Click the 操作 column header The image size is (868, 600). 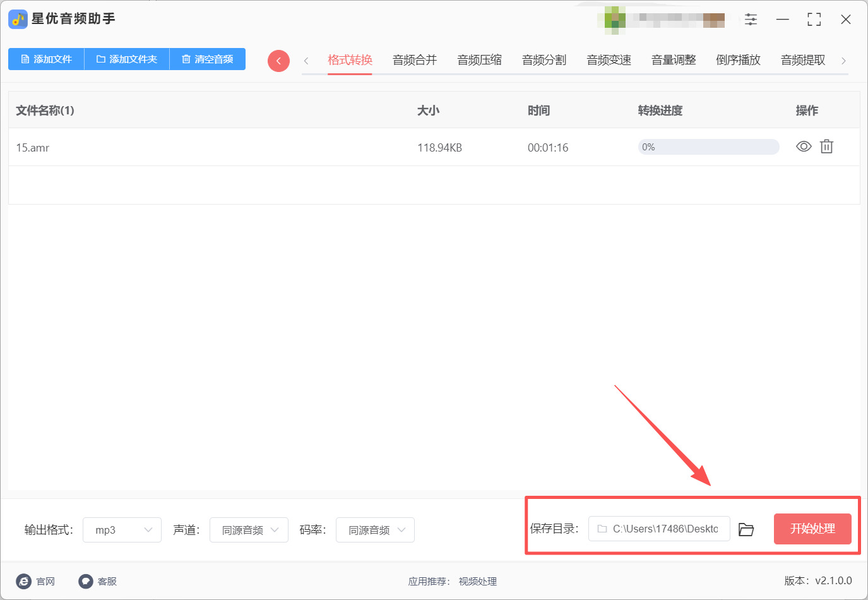(807, 111)
